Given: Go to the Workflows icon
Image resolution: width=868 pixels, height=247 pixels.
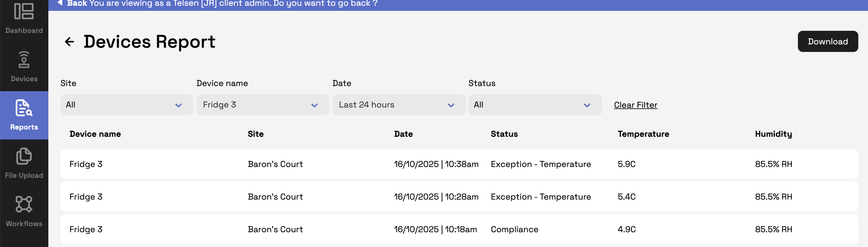Looking at the screenshot, I should [24, 204].
